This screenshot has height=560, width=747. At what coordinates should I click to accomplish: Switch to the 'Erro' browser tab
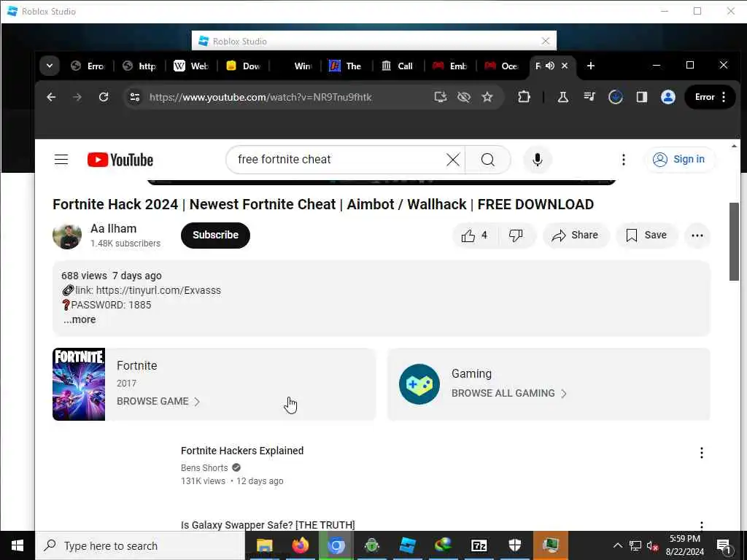[x=88, y=66]
